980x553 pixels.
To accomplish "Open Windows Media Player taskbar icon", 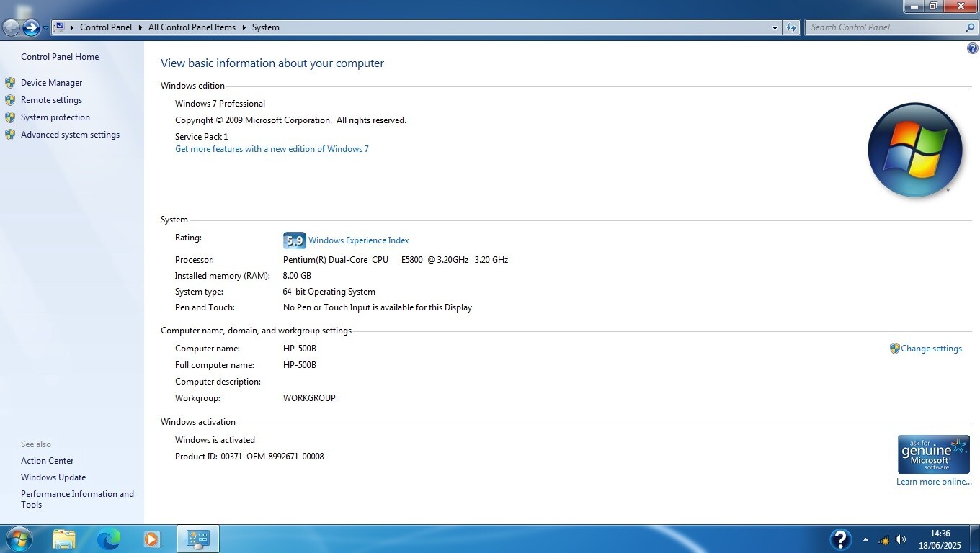I will click(151, 539).
